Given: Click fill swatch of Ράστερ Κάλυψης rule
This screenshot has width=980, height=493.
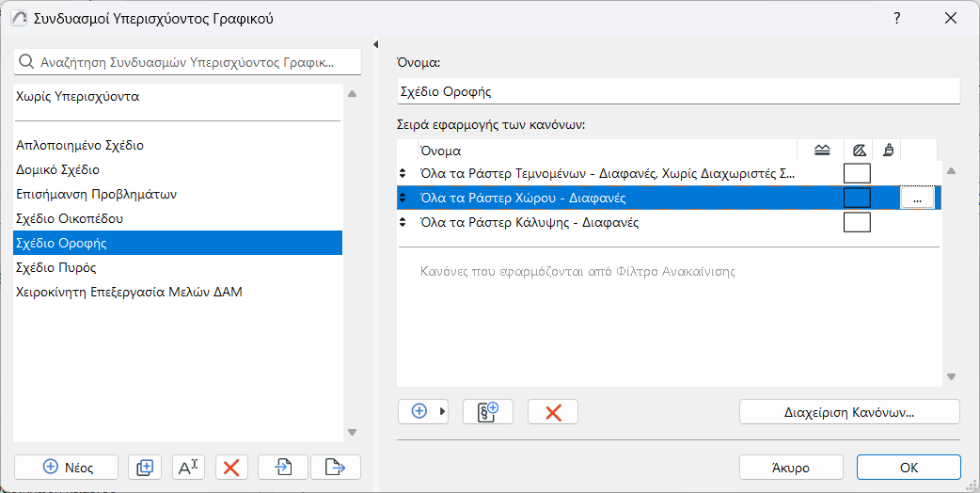Looking at the screenshot, I should pyautogui.click(x=857, y=223).
